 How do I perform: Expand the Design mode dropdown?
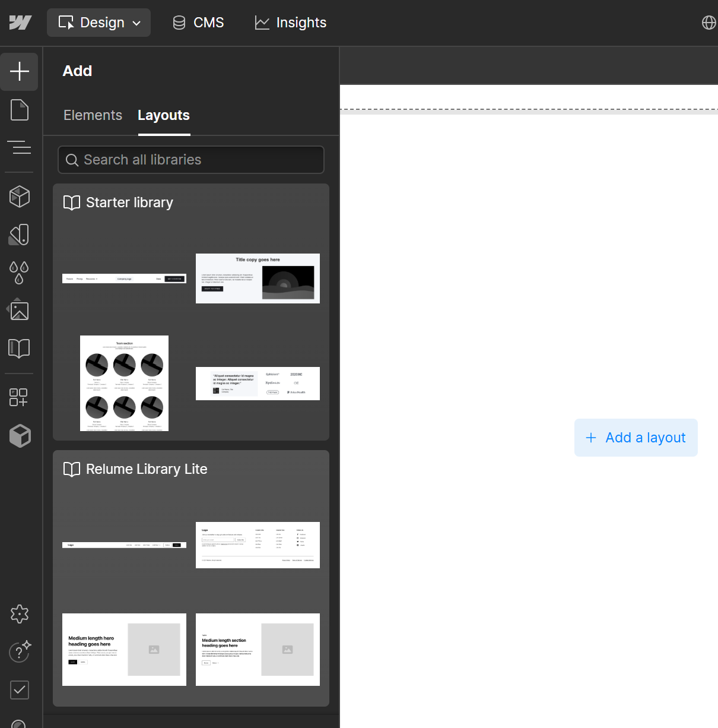point(99,23)
